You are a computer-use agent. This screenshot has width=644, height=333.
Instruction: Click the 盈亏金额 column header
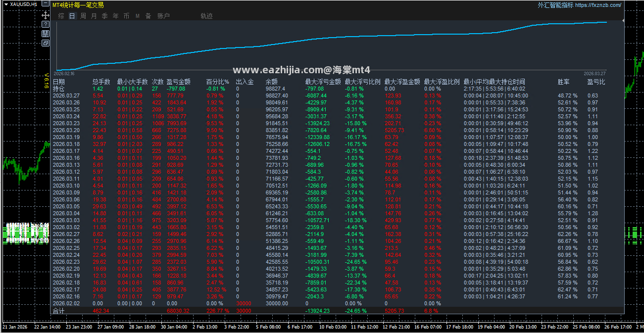(x=178, y=82)
